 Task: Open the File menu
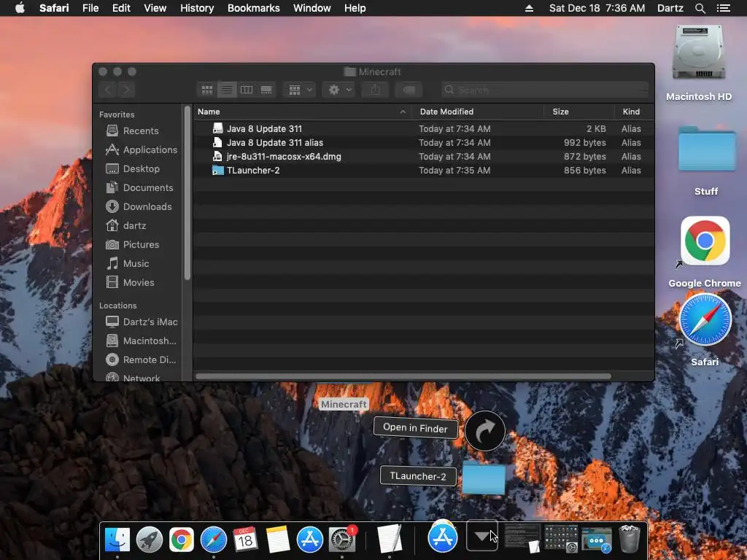click(90, 8)
